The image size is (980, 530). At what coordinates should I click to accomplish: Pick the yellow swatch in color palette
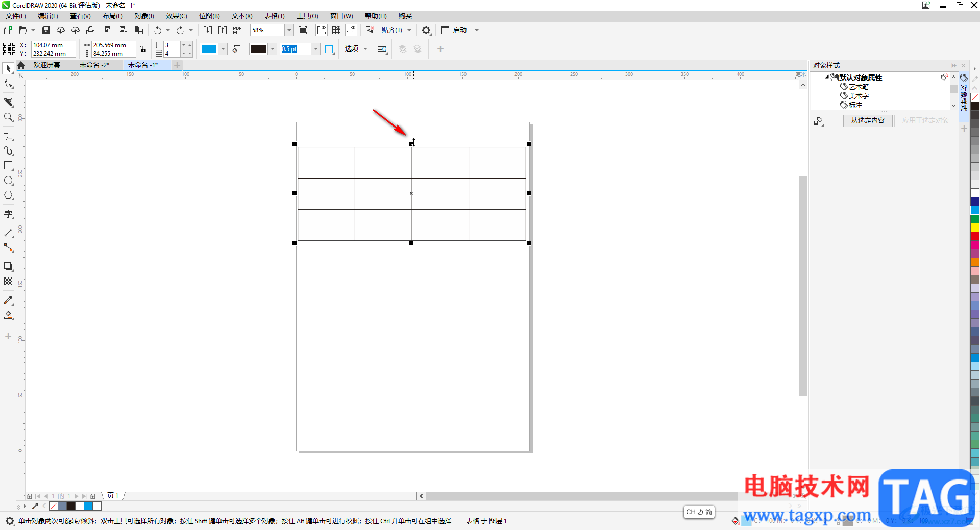pos(974,228)
